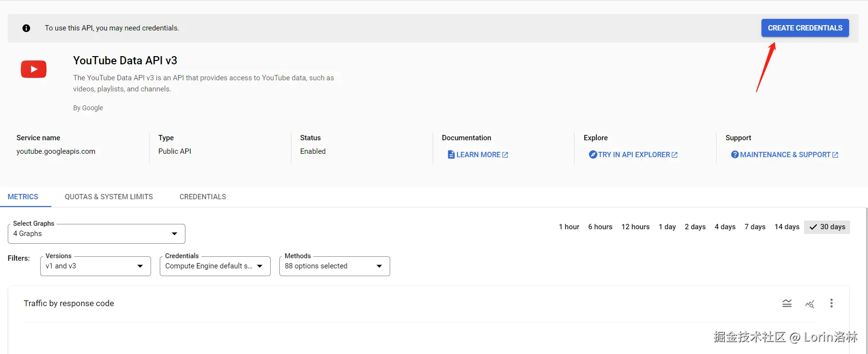Click the YouTube Data API v3 title
Viewport: 868px width, 354px height.
[x=125, y=60]
